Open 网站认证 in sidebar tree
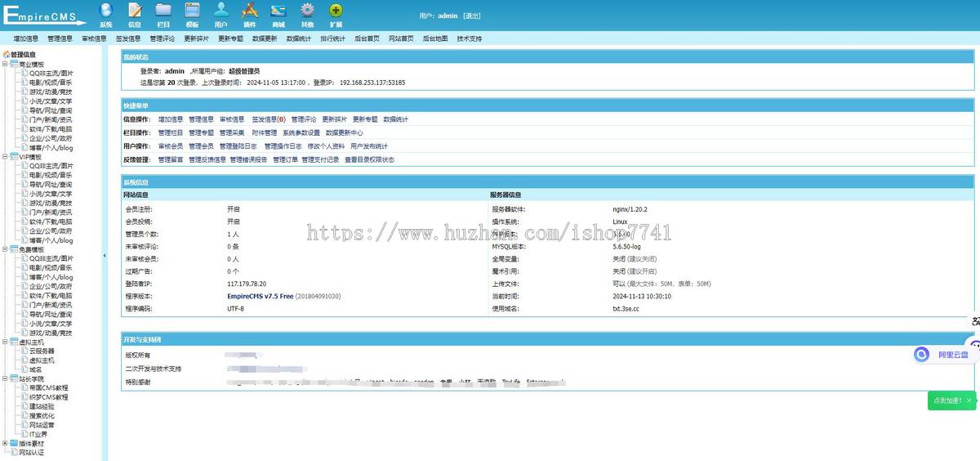The height and width of the screenshot is (461, 980). click(x=31, y=452)
